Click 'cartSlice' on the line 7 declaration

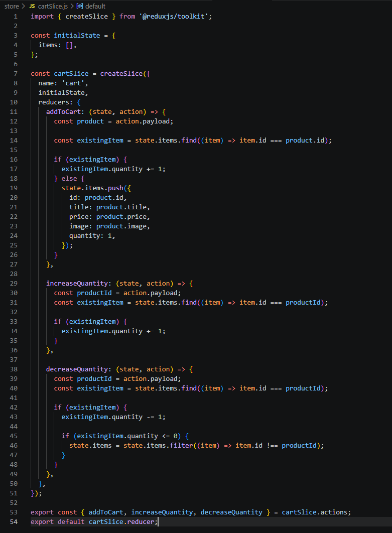[x=71, y=73]
